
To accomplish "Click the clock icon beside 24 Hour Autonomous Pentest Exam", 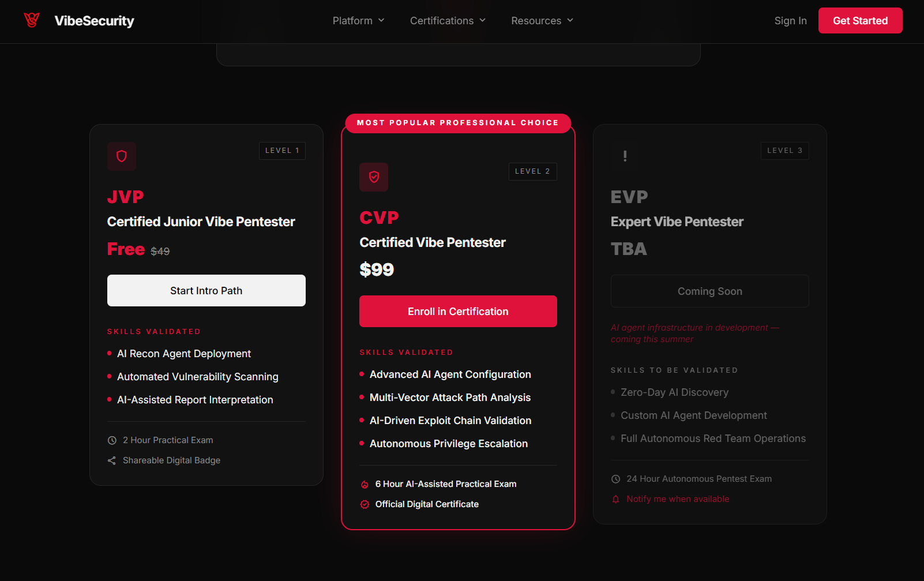I will click(x=615, y=478).
